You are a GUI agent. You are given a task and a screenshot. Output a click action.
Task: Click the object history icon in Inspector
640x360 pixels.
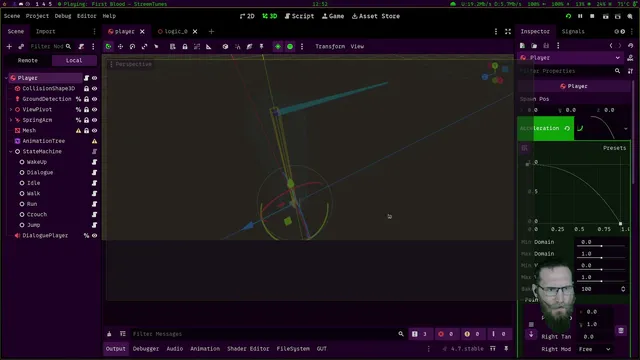[631, 46]
